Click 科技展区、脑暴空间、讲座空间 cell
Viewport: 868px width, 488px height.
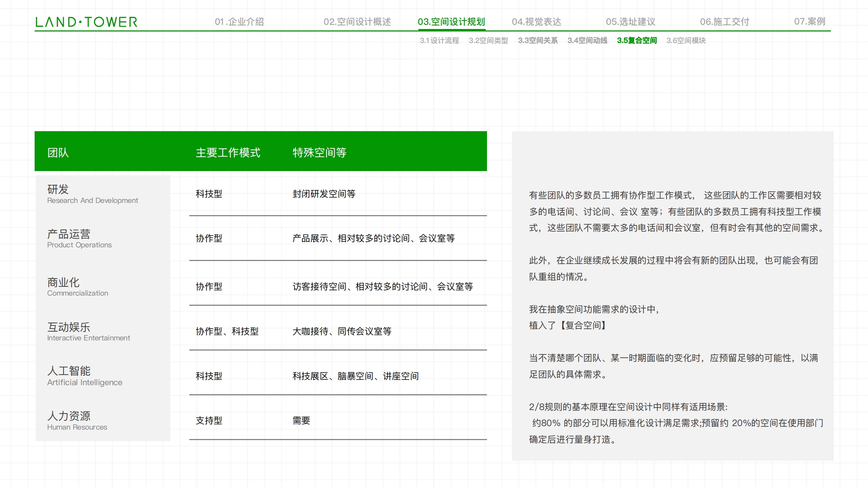[x=355, y=376]
